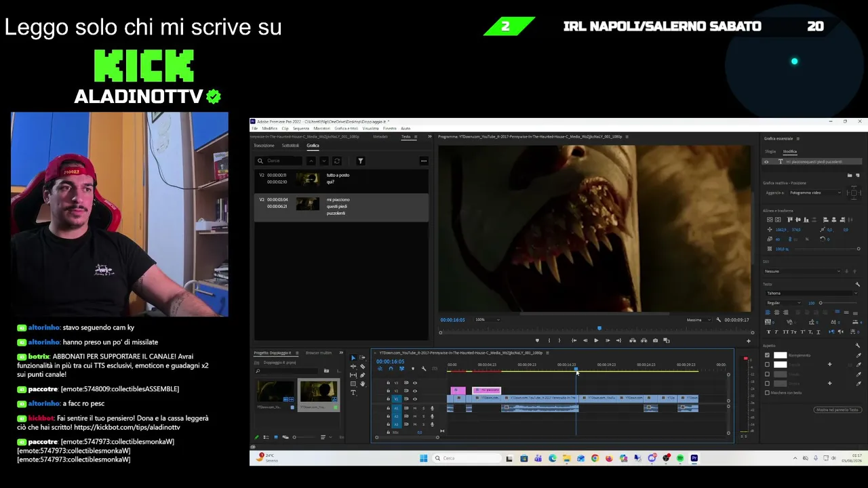Open the File menu
This screenshot has width=868, height=488.
pos(255,128)
